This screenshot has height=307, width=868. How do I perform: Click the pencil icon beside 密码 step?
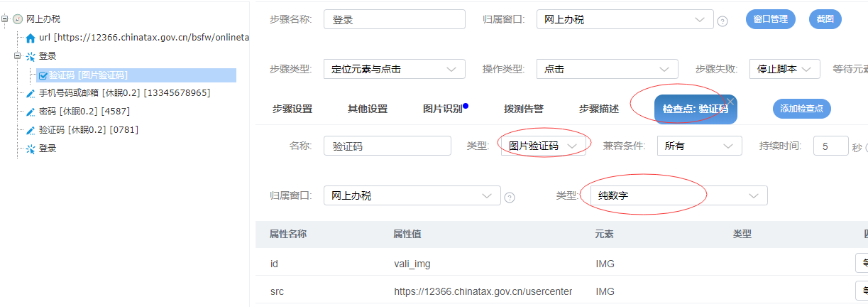[31, 112]
